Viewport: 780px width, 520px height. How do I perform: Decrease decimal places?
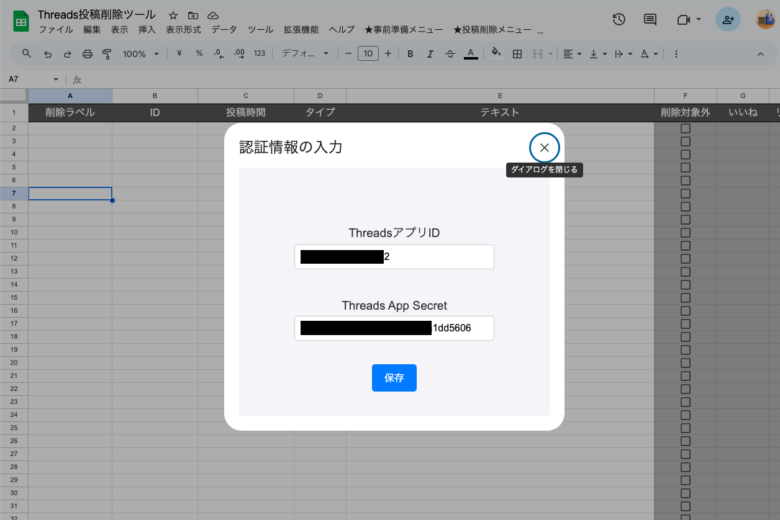point(219,54)
